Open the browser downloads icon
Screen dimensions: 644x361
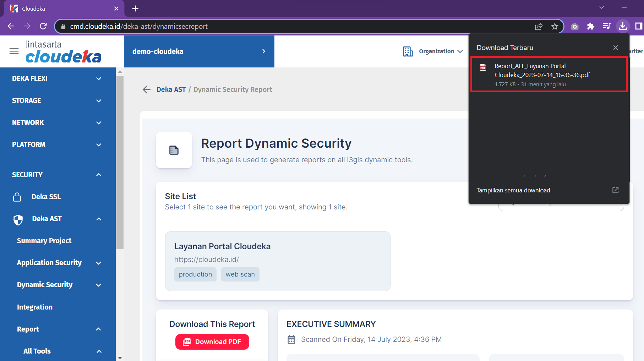pyautogui.click(x=623, y=26)
